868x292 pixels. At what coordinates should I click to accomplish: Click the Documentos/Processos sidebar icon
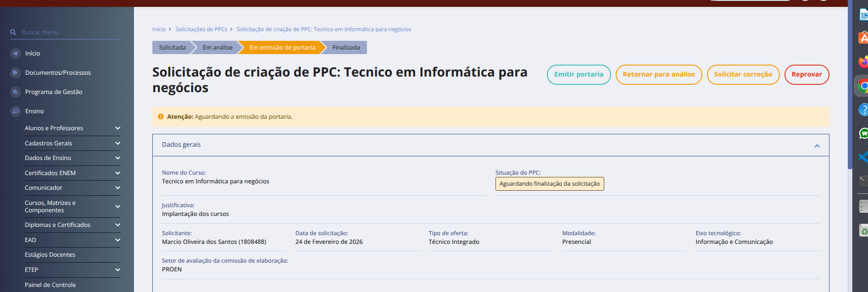pos(16,73)
